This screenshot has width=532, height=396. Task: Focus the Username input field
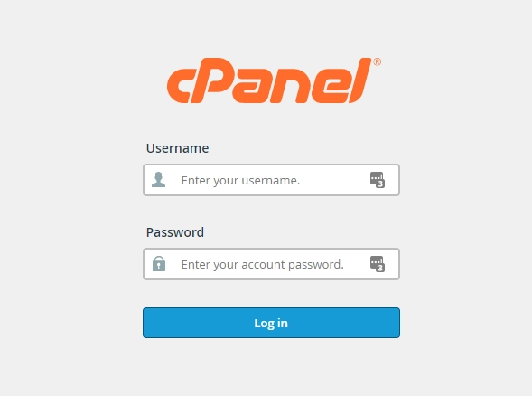coord(272,180)
